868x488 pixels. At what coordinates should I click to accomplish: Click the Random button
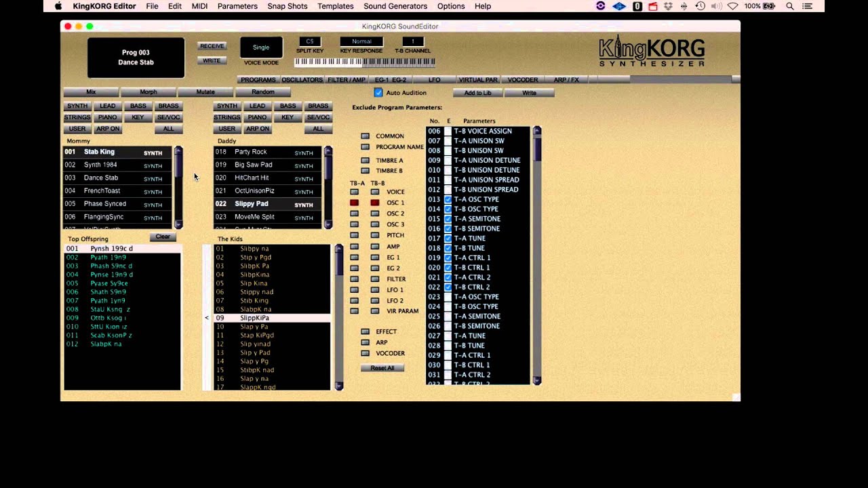point(263,92)
